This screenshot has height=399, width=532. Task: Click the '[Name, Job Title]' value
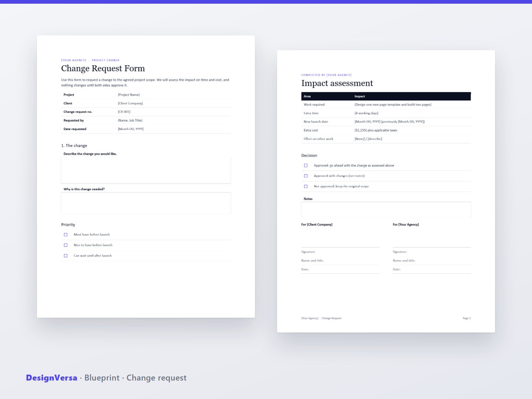130,120
